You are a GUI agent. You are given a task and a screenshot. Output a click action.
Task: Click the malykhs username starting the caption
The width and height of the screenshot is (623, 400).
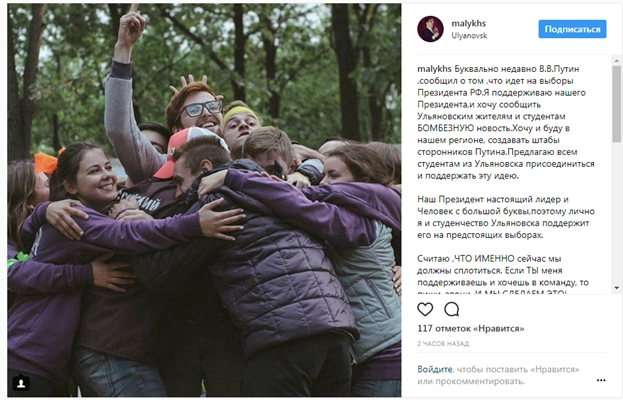434,69
